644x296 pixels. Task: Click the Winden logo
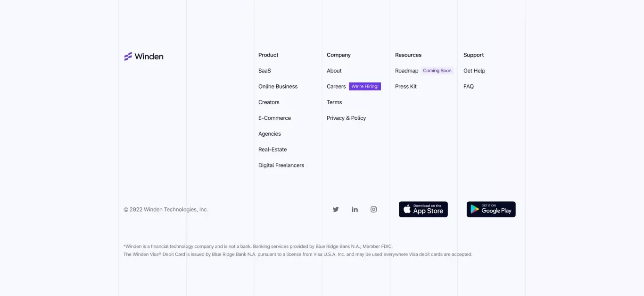coord(144,57)
